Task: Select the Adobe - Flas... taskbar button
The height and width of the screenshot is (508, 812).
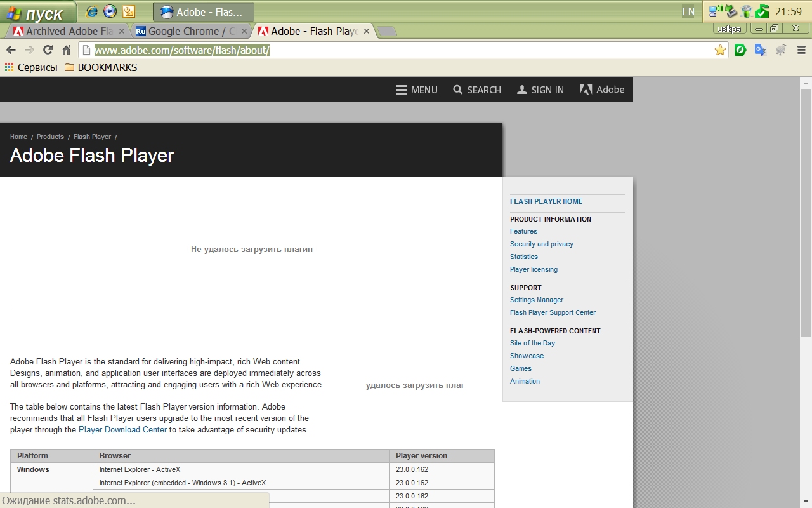Action: (x=204, y=11)
